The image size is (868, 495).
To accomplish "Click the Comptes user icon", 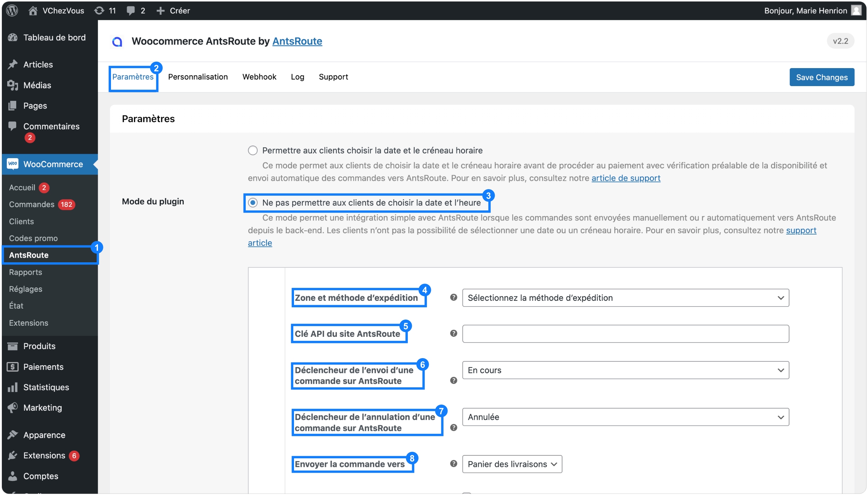I will 13,476.
